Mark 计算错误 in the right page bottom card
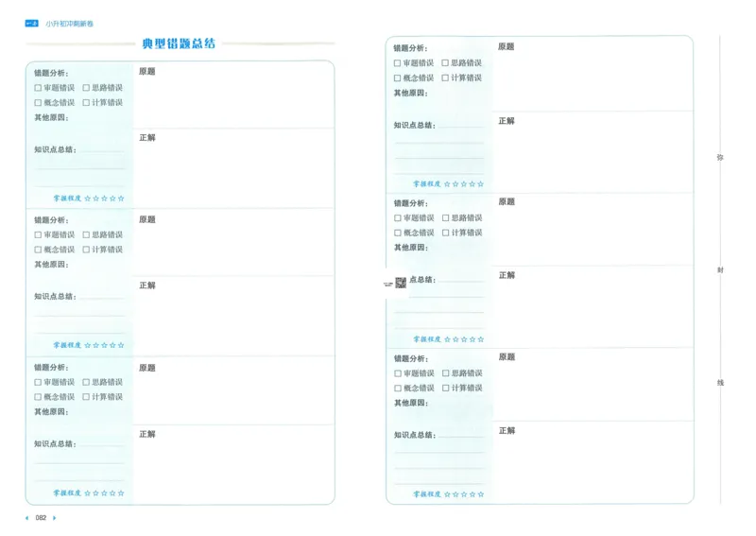Screen dimensions: 756x536 click(x=445, y=388)
